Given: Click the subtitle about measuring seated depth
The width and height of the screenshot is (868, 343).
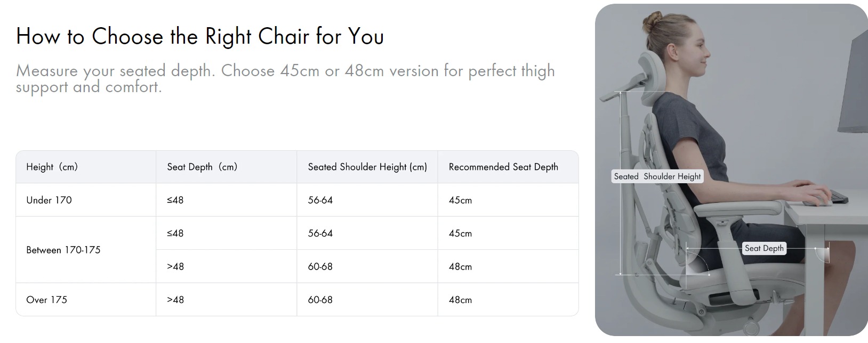Looking at the screenshot, I should pos(285,78).
